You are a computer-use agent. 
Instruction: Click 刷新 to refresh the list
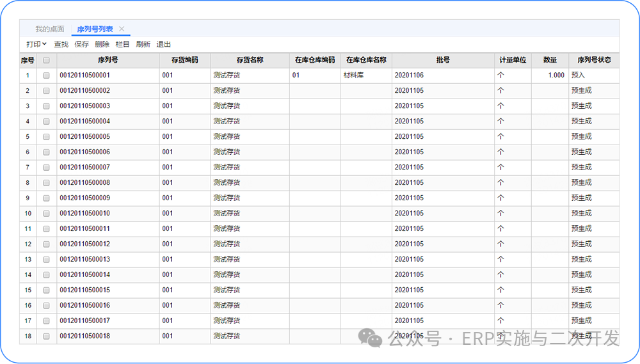tap(143, 44)
